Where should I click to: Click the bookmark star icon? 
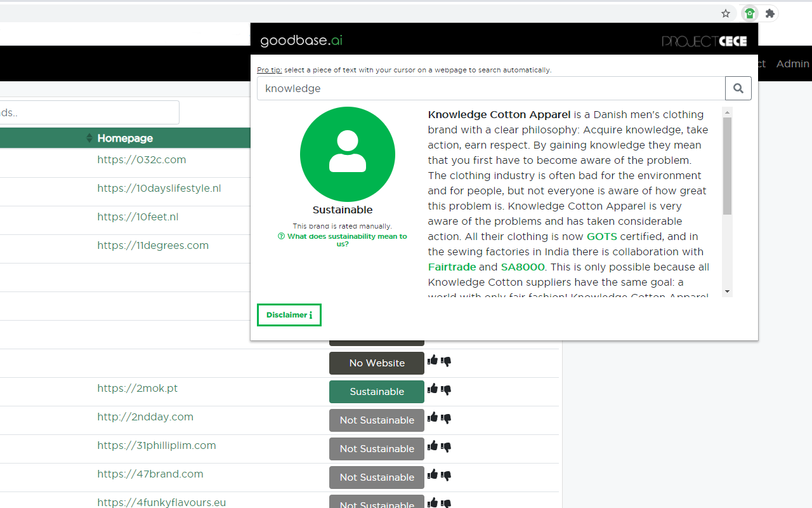(x=726, y=13)
